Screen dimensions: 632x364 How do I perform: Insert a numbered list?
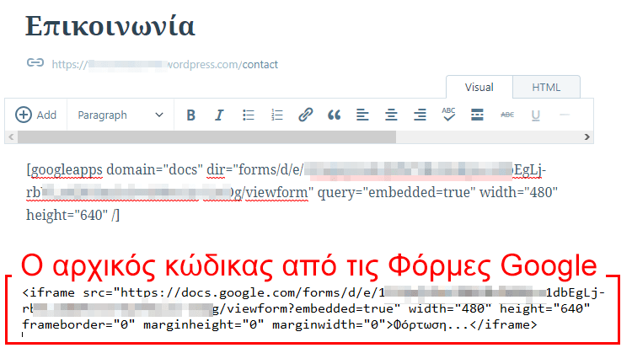(277, 115)
